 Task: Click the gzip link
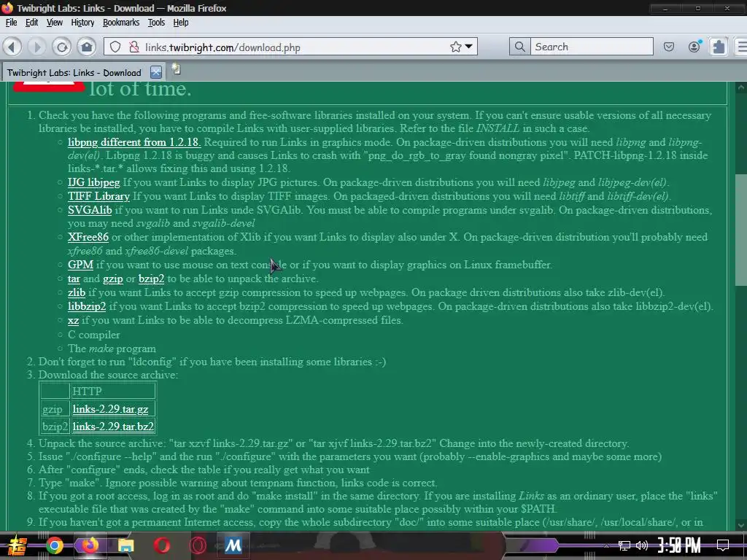(113, 279)
